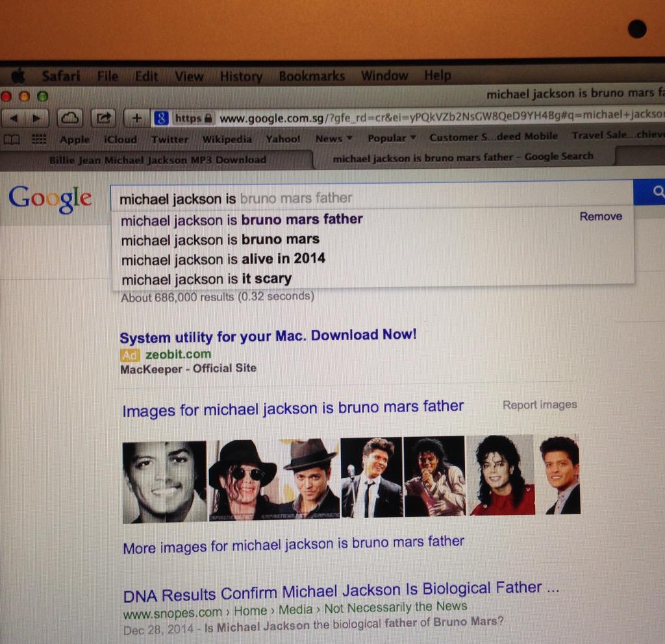Screen dimensions: 665x644
Task: Open the Bookmarks menu
Action: 312,76
